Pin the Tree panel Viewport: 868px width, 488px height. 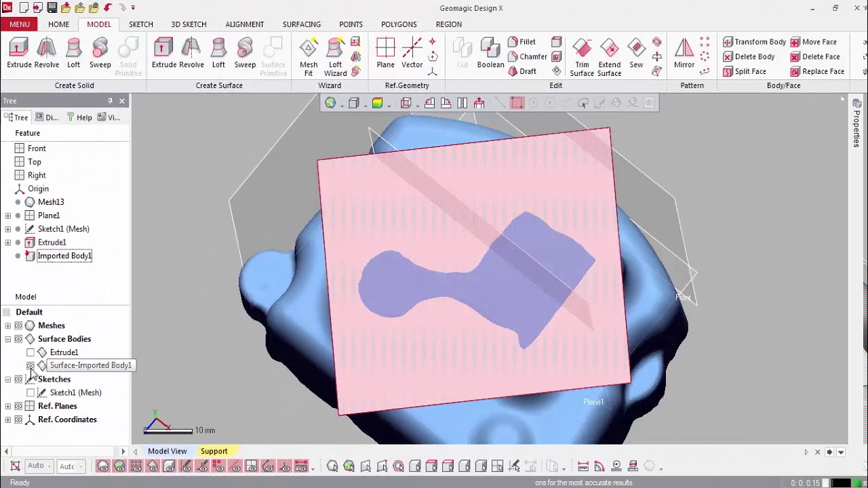110,101
